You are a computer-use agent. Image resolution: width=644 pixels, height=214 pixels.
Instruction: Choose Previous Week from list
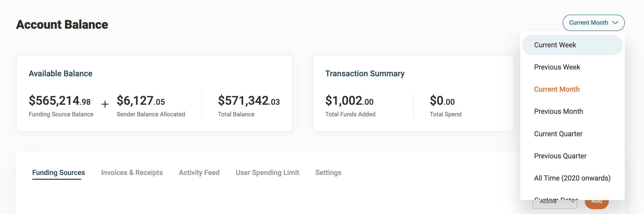pos(557,67)
